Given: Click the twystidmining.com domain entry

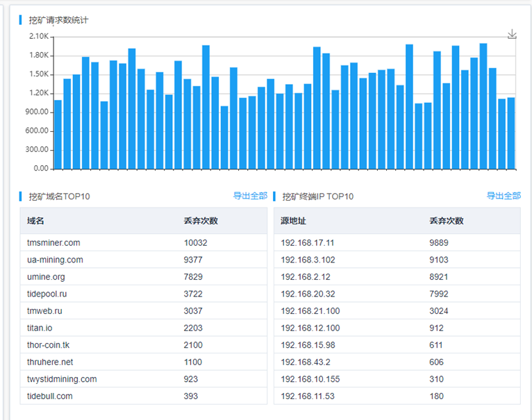Looking at the screenshot, I should (62, 379).
